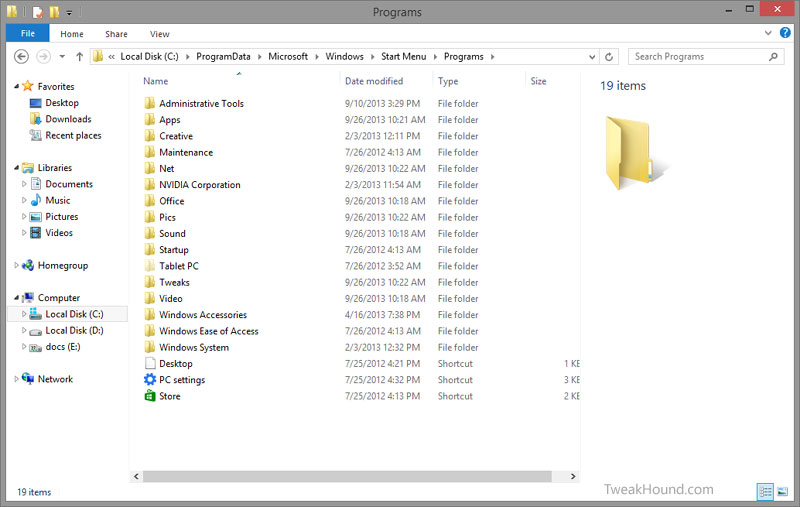Viewport: 800px width, 507px height.
Task: Collapse the Computer tree section
Action: point(16,297)
